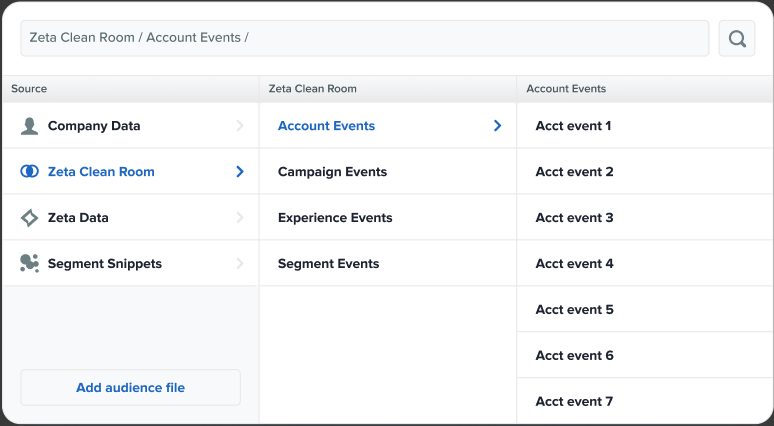Select Acct event 7 at the bottom

coord(574,402)
